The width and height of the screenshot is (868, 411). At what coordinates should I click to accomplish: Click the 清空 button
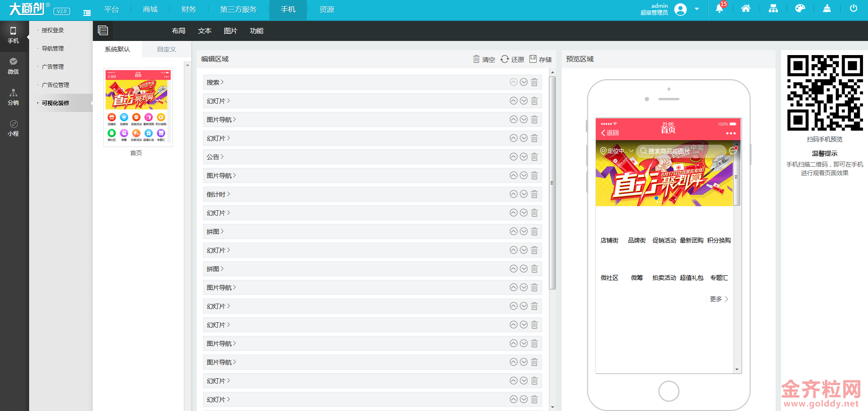click(x=484, y=59)
